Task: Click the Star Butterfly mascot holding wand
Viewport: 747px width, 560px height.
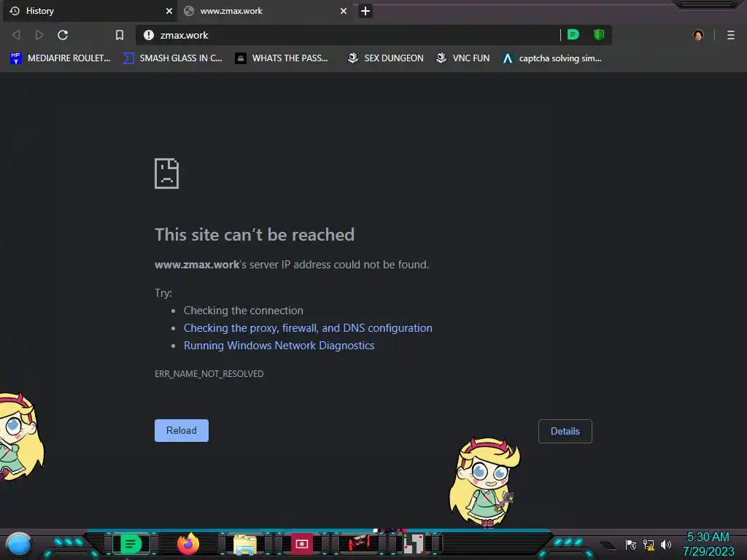Action: tap(484, 483)
